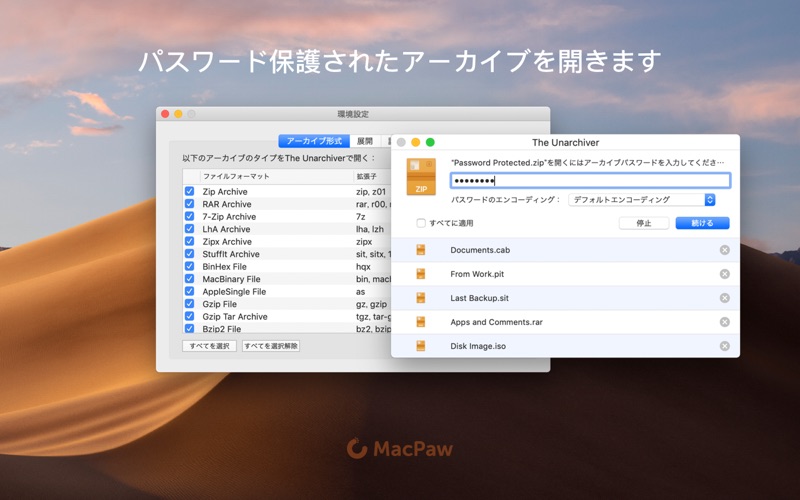The image size is (800, 500).
Task: Open the password encoding dropdown
Action: pos(642,199)
